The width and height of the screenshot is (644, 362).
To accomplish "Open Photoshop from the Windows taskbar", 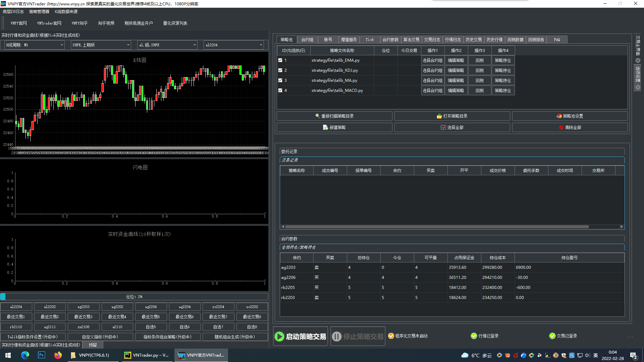I will (41, 355).
